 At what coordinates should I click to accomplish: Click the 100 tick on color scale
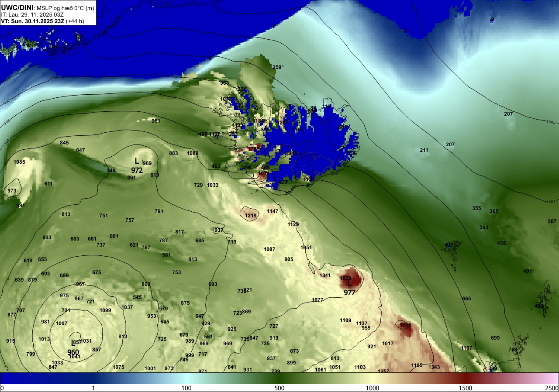click(x=186, y=388)
